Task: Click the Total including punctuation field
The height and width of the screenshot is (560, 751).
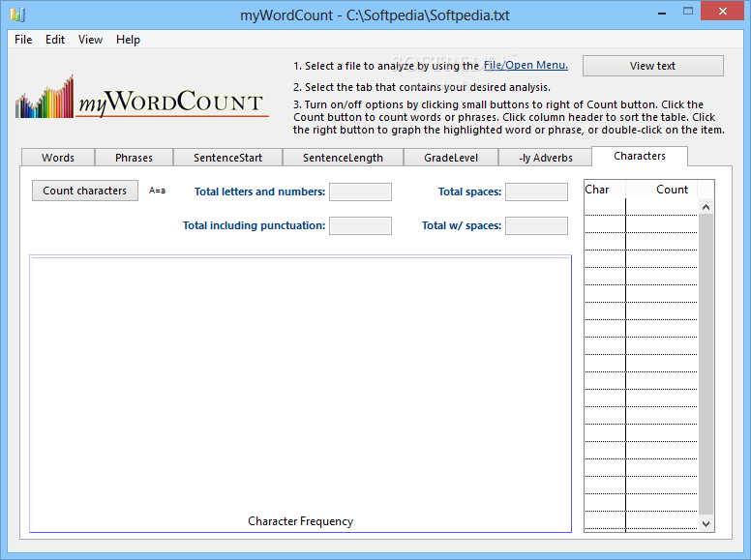Action: [360, 226]
